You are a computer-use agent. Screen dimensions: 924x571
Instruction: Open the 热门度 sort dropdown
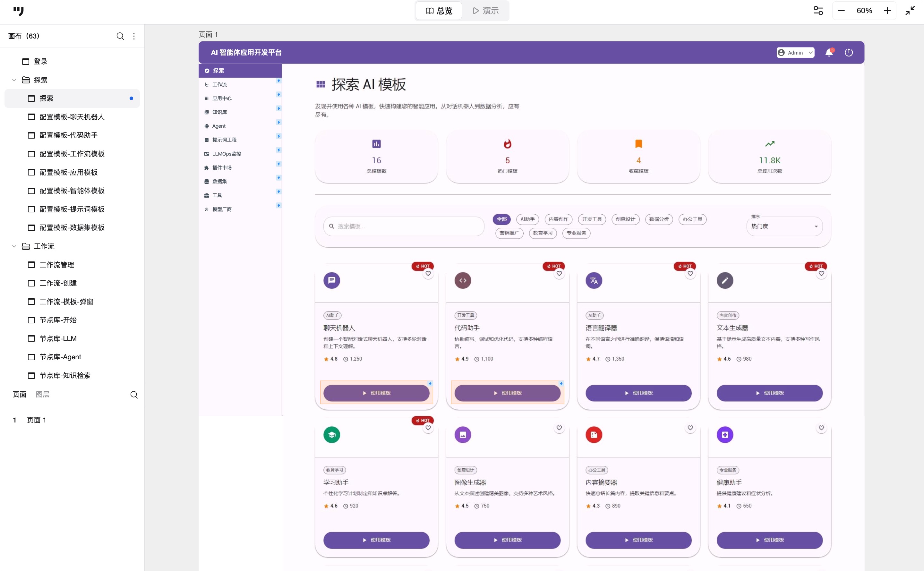[x=784, y=226]
